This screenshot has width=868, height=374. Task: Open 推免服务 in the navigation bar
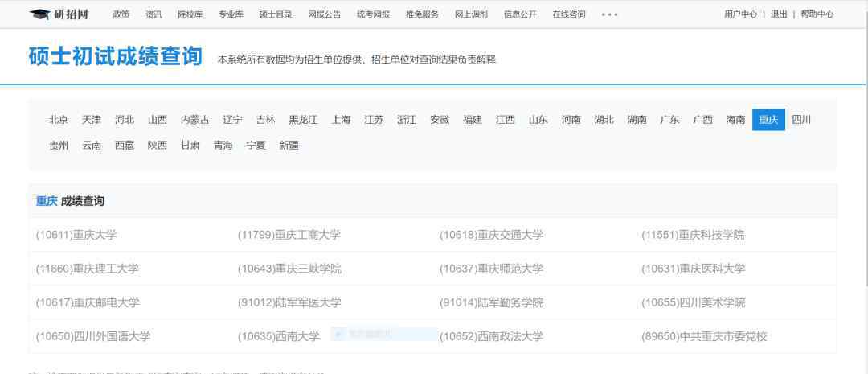tap(423, 14)
